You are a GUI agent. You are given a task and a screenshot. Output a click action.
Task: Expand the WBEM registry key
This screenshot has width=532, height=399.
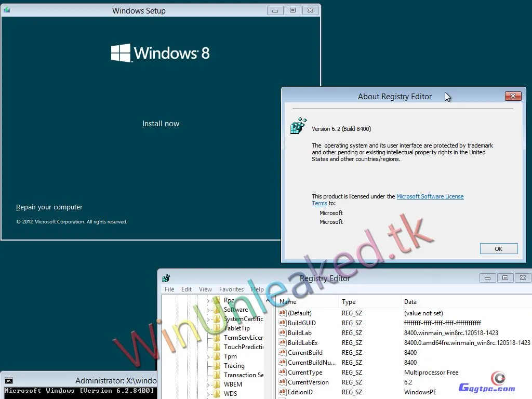(208, 385)
